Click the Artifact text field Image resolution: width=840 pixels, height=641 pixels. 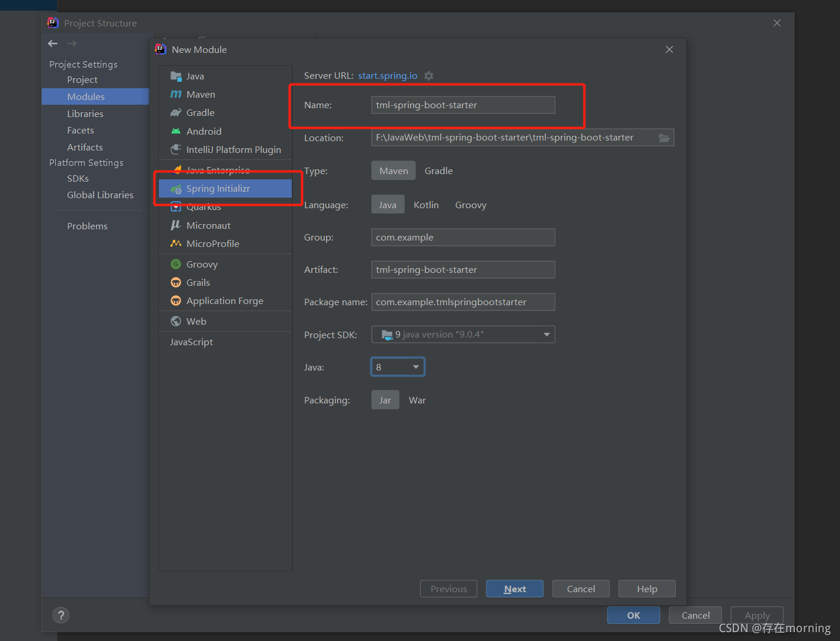click(x=463, y=269)
